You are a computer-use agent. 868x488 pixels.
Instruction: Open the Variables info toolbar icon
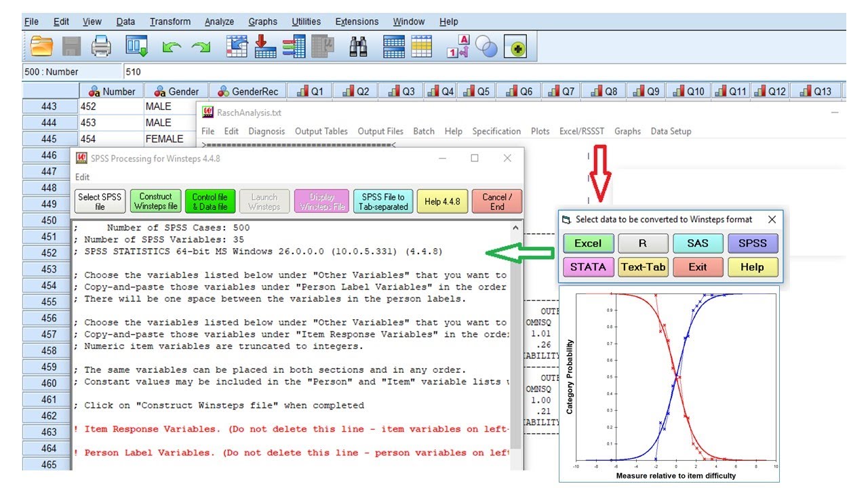click(294, 47)
